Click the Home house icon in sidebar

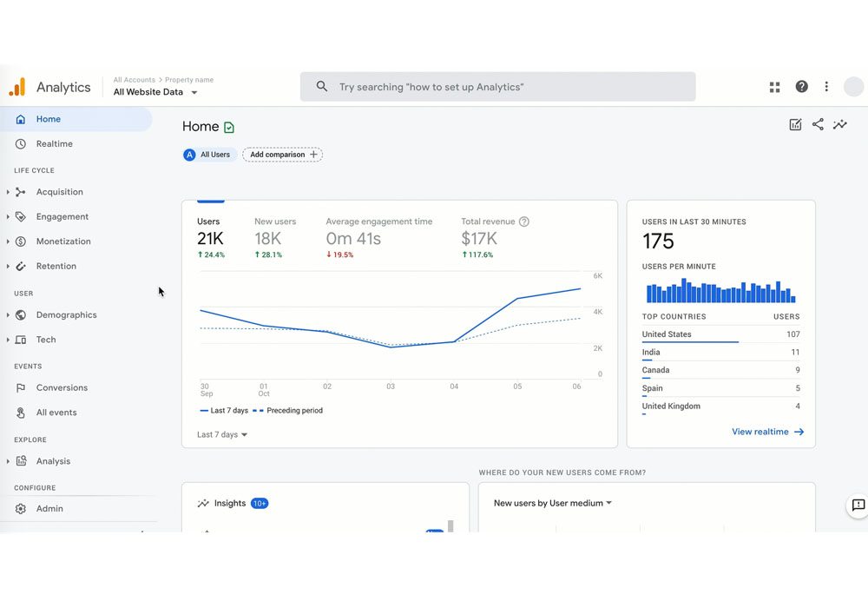[x=21, y=119]
